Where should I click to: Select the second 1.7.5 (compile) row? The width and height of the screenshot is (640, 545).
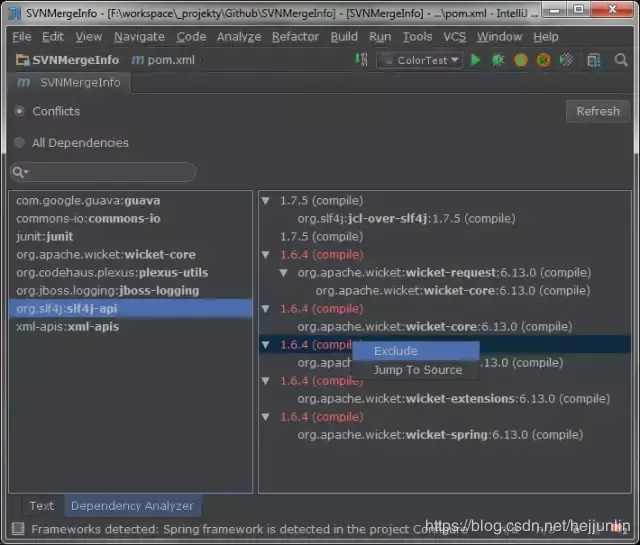(x=321, y=236)
